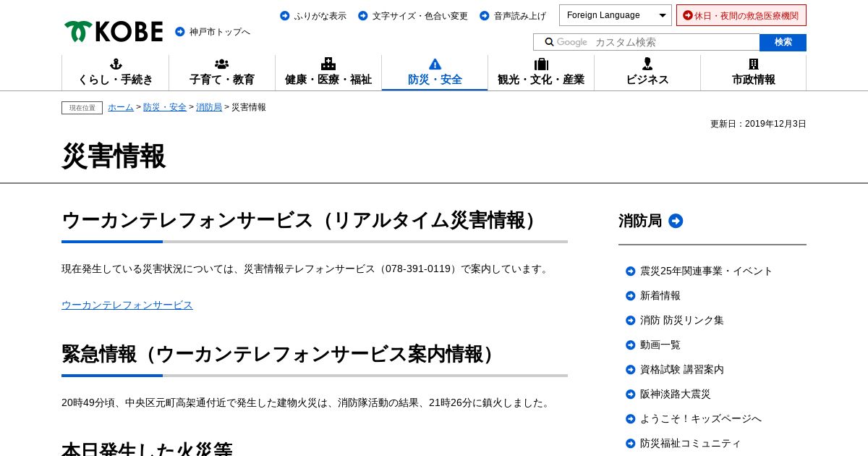This screenshot has height=456, width=868.
Task: Click the blue 検索 button
Action: pyautogui.click(x=783, y=42)
